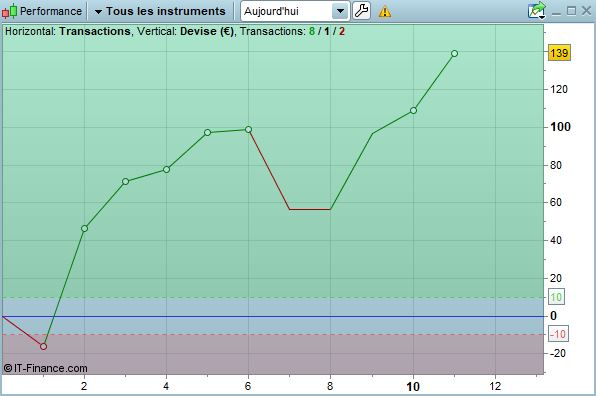
Task: Click the 120 value on vertical axis
Action: 559,89
